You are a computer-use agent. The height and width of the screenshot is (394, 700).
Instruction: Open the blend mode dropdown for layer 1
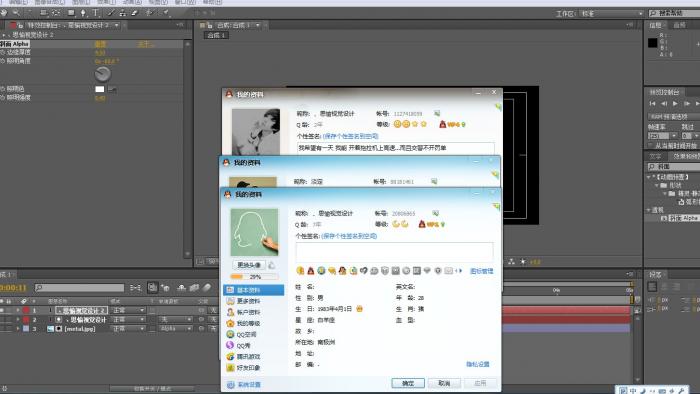[x=129, y=310]
